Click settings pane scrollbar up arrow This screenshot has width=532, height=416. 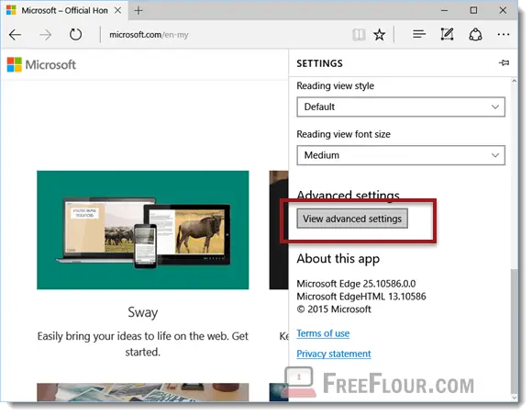(514, 81)
